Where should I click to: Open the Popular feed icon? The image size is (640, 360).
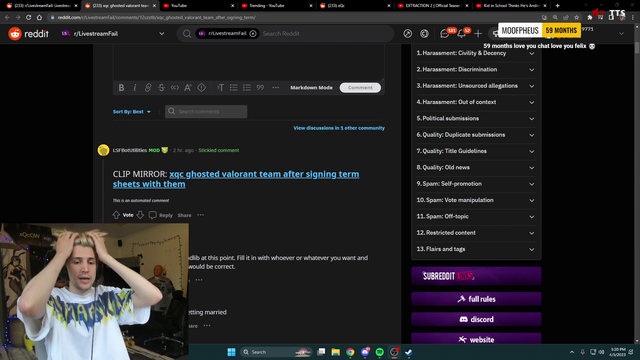(x=407, y=34)
